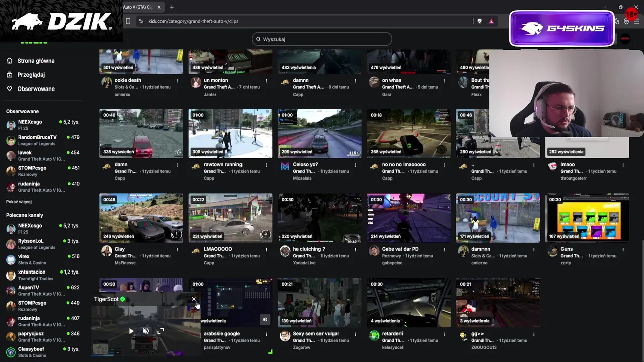Click the Wyszukaj search field
Screen dimensions: 644x362
(x=322, y=39)
